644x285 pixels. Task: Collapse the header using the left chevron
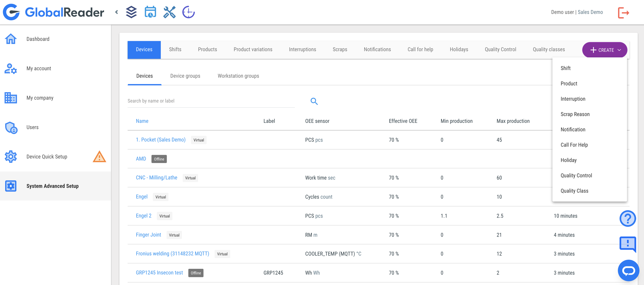pyautogui.click(x=117, y=12)
